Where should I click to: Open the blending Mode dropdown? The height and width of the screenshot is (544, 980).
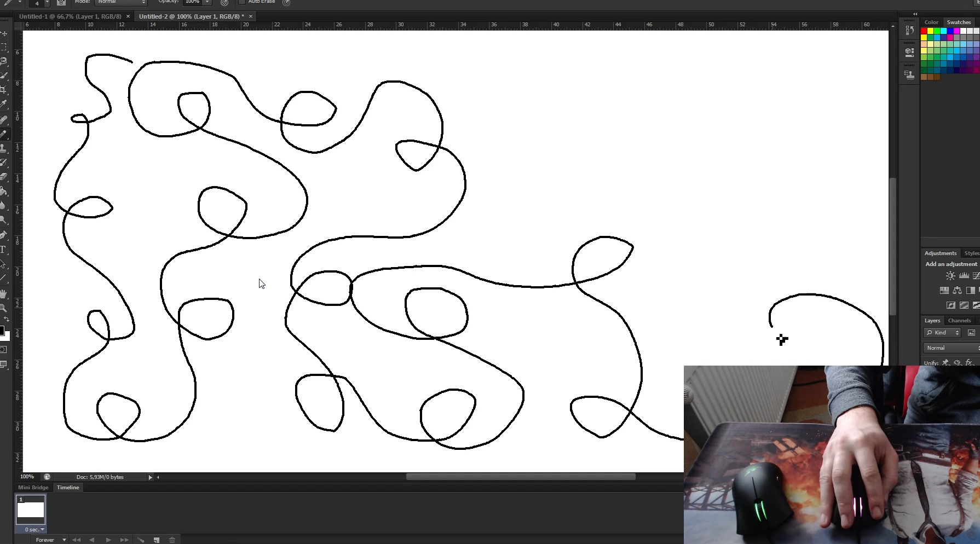point(121,2)
